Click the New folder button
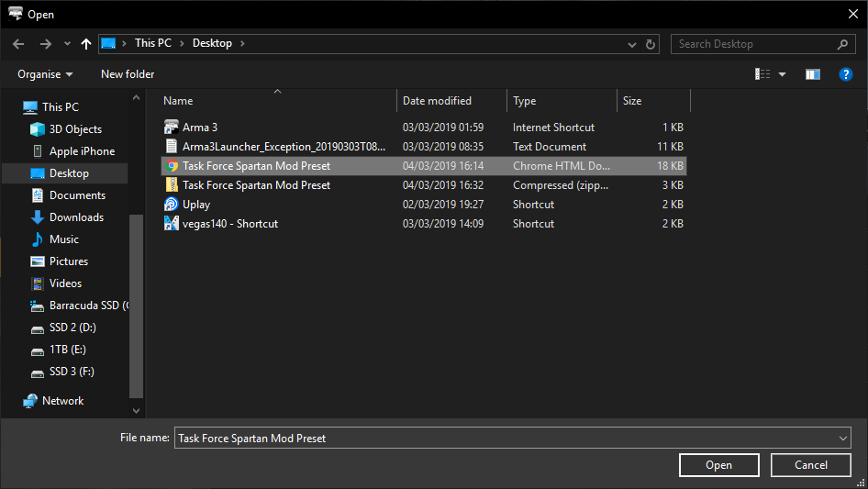The height and width of the screenshot is (489, 868). pyautogui.click(x=128, y=74)
